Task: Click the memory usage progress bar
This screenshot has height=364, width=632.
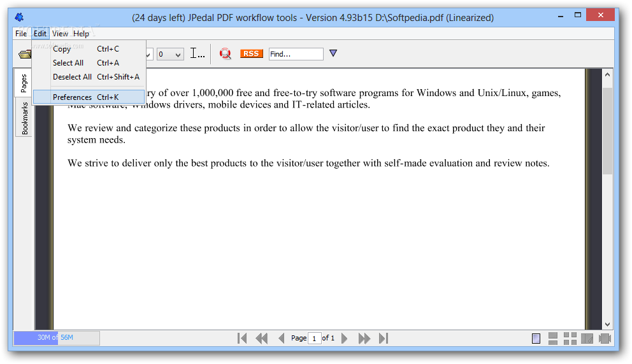Action: [x=57, y=338]
